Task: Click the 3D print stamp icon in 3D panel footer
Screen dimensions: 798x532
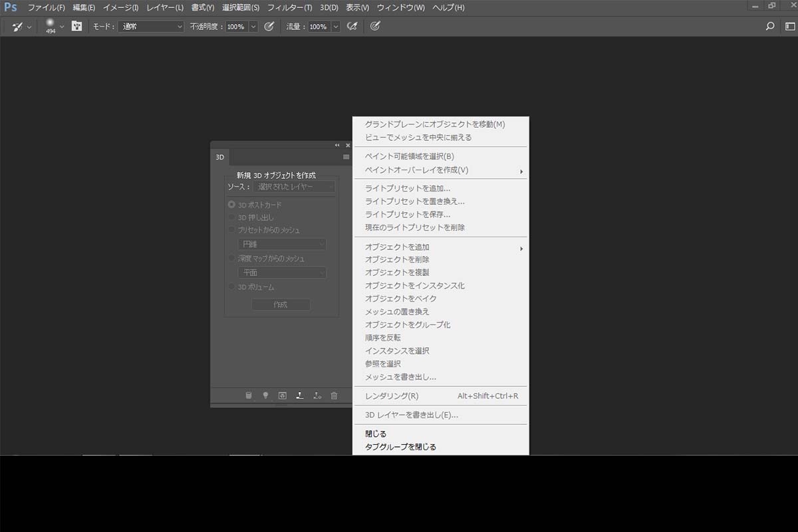Action: pyautogui.click(x=299, y=395)
